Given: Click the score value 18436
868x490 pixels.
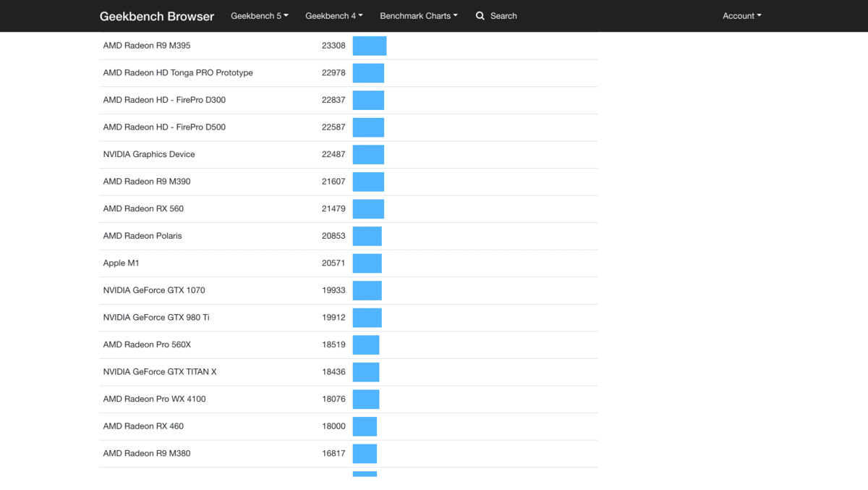Looking at the screenshot, I should click(333, 372).
